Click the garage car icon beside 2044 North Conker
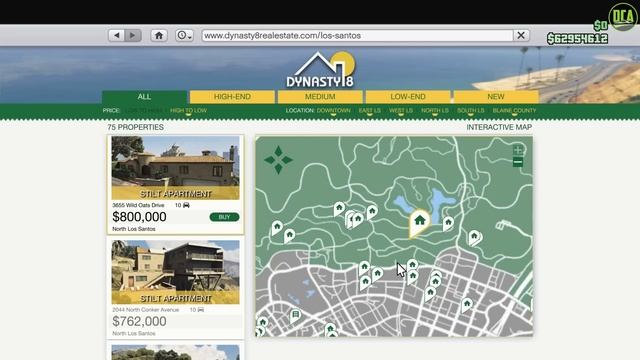The height and width of the screenshot is (360, 640). (x=201, y=310)
